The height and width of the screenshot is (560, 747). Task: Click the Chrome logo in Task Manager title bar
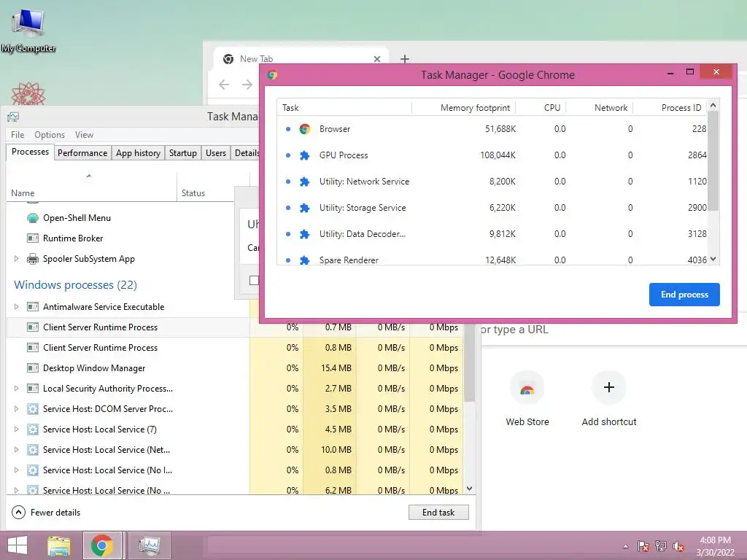(273, 75)
